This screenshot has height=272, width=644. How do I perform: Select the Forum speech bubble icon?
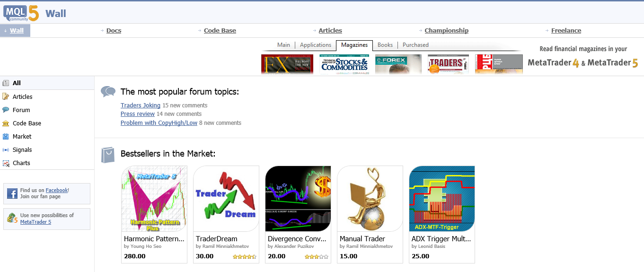[x=6, y=110]
